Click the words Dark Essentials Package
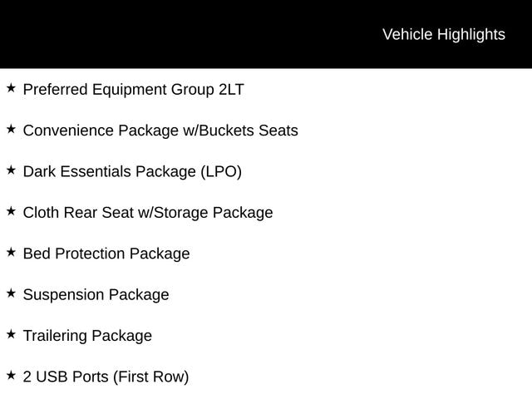The image size is (532, 399). 109,171
